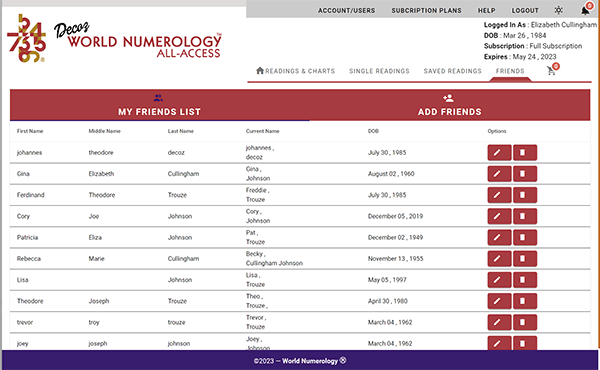Open Account/Users menu
The width and height of the screenshot is (600, 370).
click(346, 11)
